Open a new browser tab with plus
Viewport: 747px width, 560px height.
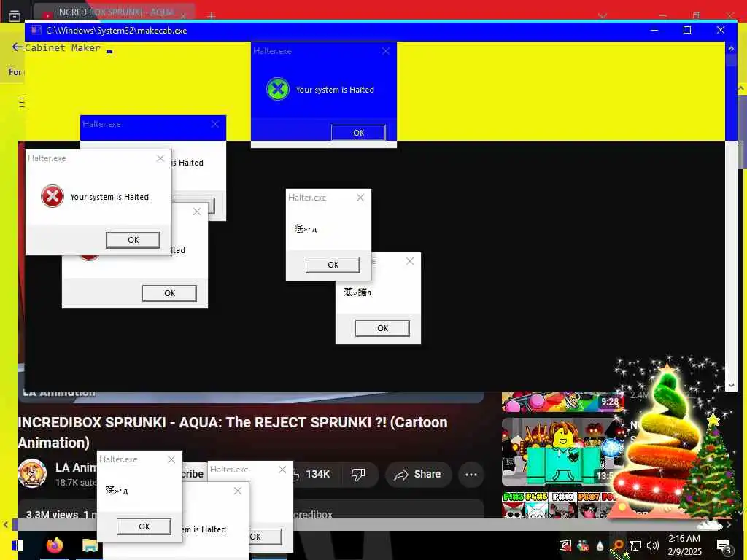coord(212,16)
